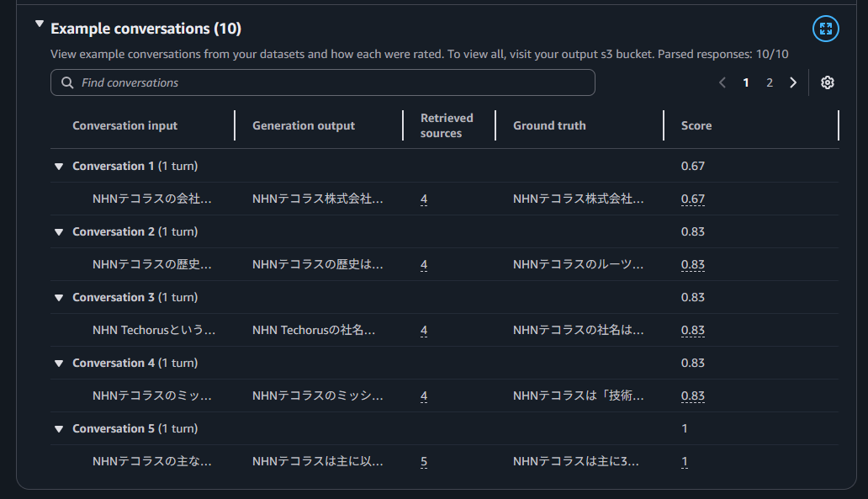Collapse Example conversations section
This screenshot has width=868, height=499.
click(39, 25)
